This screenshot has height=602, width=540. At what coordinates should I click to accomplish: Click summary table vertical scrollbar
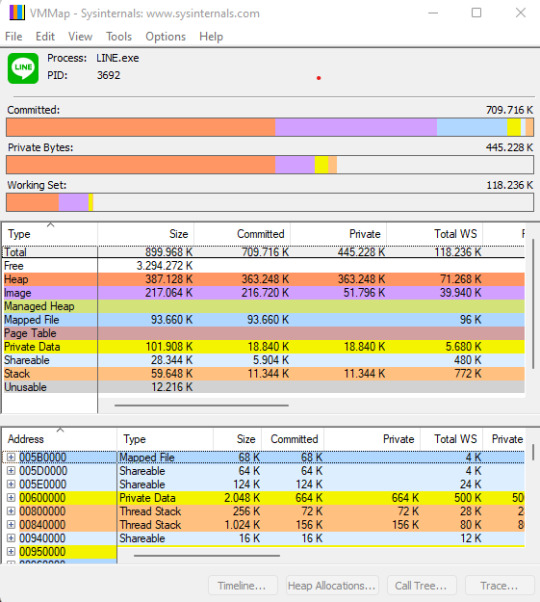(533, 303)
